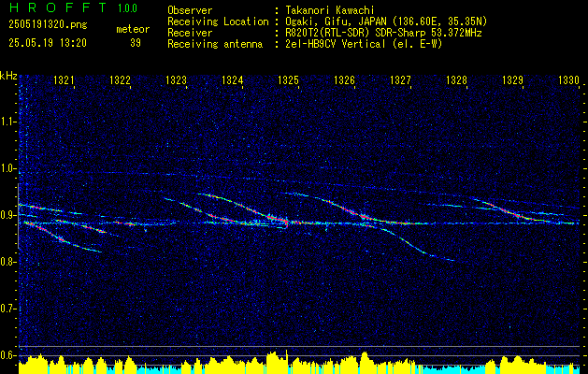Click the 1321 time axis marker

(64, 79)
